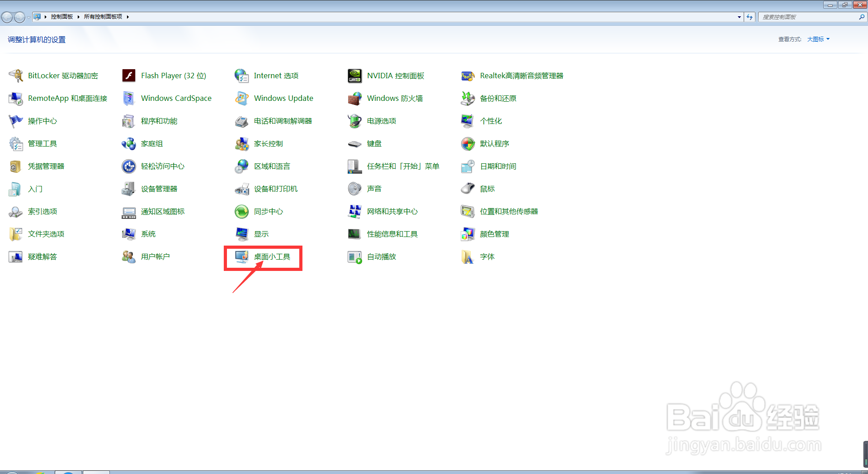Click the 设备管理器 link
868x474 pixels.
point(159,189)
